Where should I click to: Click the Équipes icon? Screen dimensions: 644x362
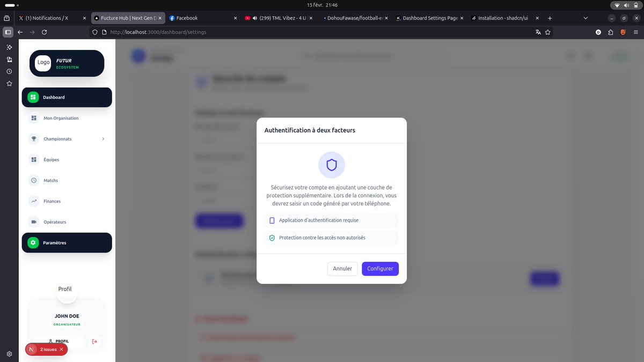(x=34, y=160)
